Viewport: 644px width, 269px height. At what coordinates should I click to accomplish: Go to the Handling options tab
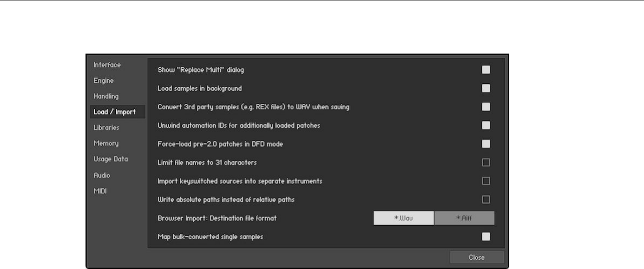106,96
